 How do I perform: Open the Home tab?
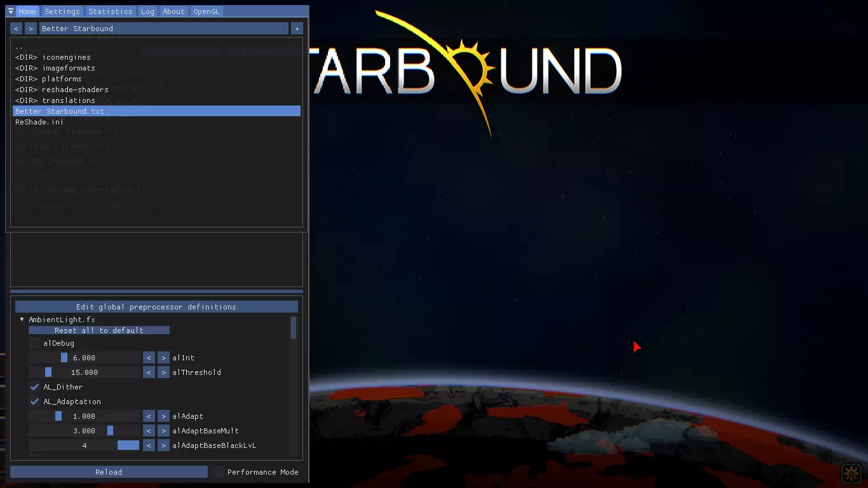[x=27, y=11]
